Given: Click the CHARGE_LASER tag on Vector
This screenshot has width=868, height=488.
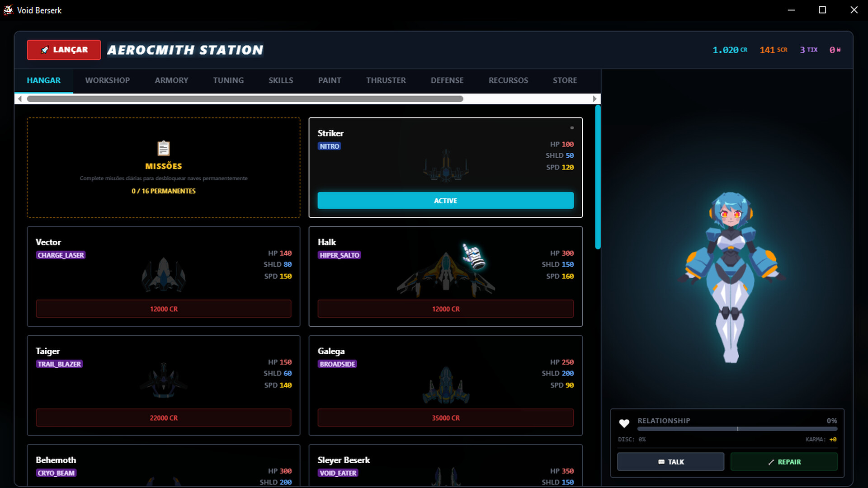Looking at the screenshot, I should coord(61,255).
